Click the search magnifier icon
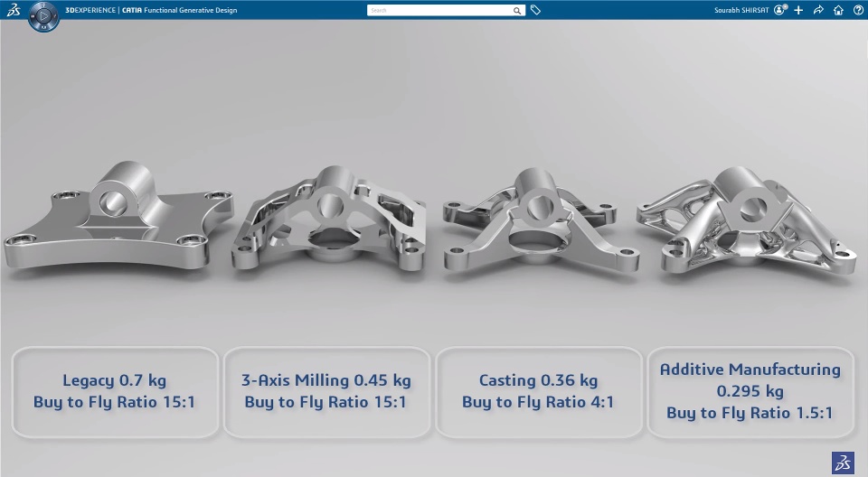868x477 pixels. (516, 11)
